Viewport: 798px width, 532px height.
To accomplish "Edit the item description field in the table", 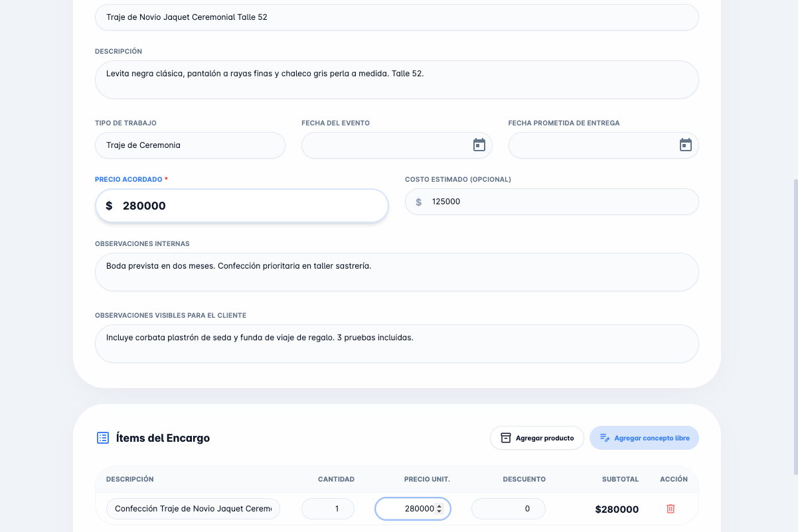I will pyautogui.click(x=193, y=509).
